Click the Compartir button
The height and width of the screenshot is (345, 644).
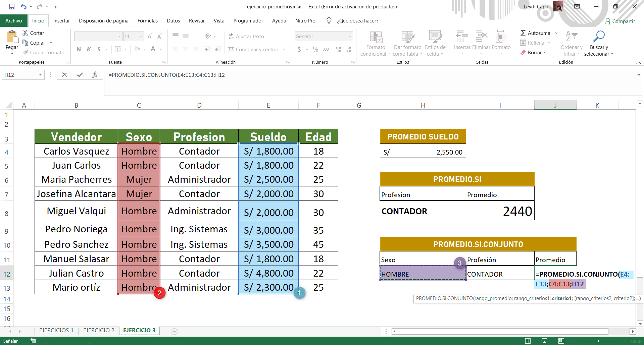[x=621, y=21]
